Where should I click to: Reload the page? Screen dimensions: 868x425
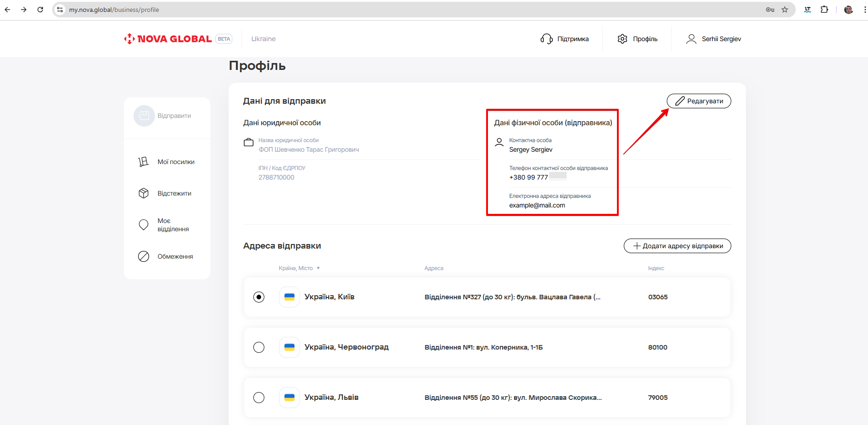[40, 10]
